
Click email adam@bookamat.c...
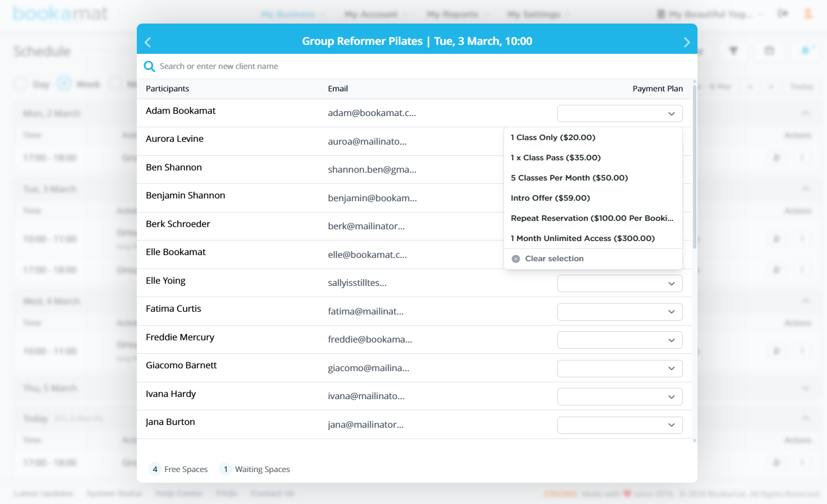[x=372, y=113]
